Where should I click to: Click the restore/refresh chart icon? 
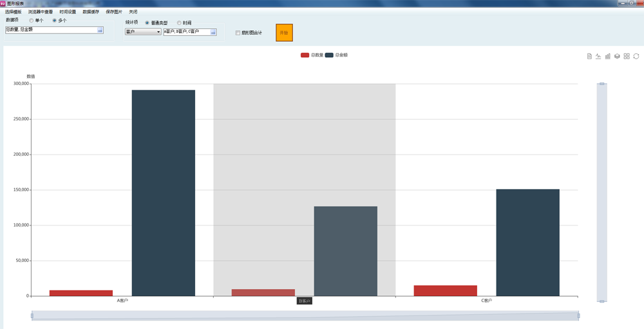(x=636, y=57)
